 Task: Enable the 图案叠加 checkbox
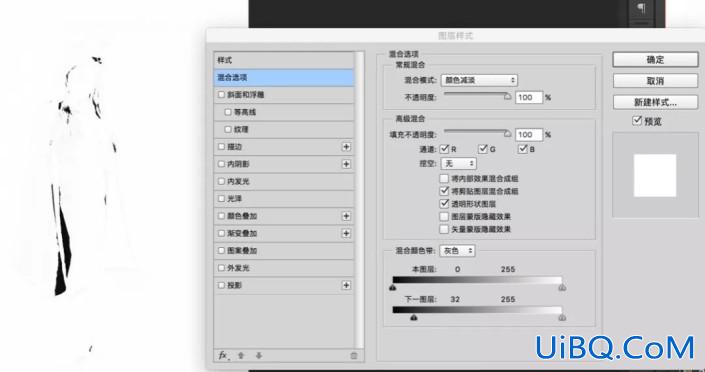click(x=221, y=251)
